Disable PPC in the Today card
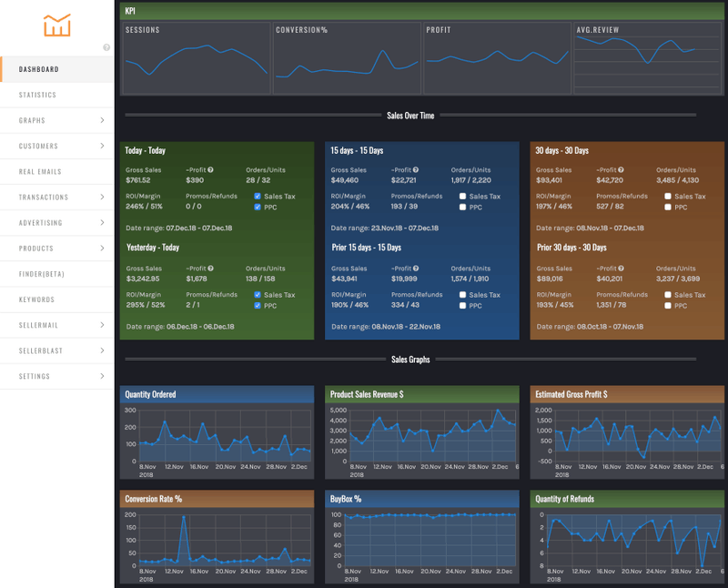This screenshot has width=728, height=588. [x=258, y=207]
